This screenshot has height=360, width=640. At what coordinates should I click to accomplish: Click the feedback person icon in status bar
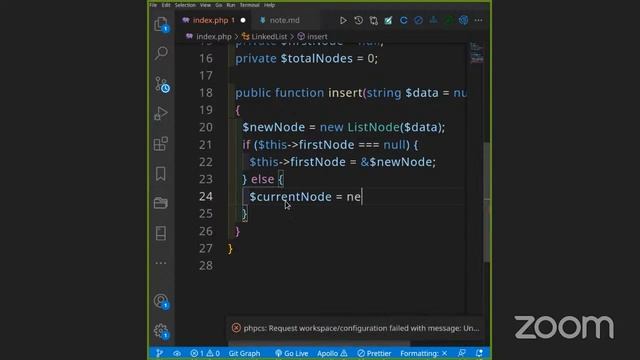coord(462,353)
